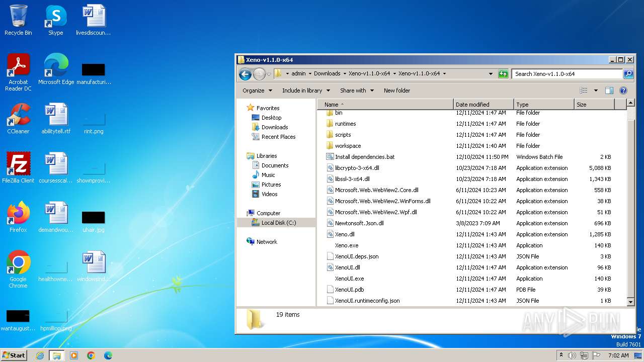The image size is (644, 362).
Task: Launch Firefox desktop shortcut
Action: 18,217
